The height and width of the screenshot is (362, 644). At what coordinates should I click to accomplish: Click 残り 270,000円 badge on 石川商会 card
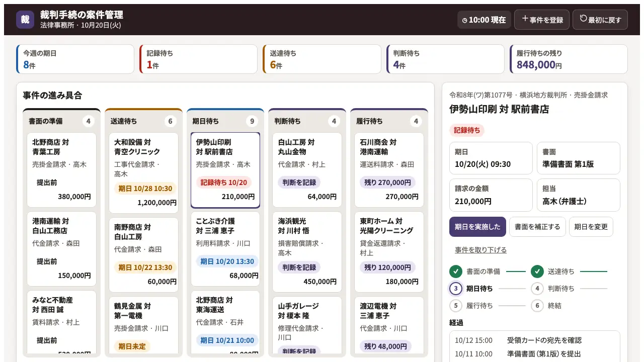coord(387,183)
